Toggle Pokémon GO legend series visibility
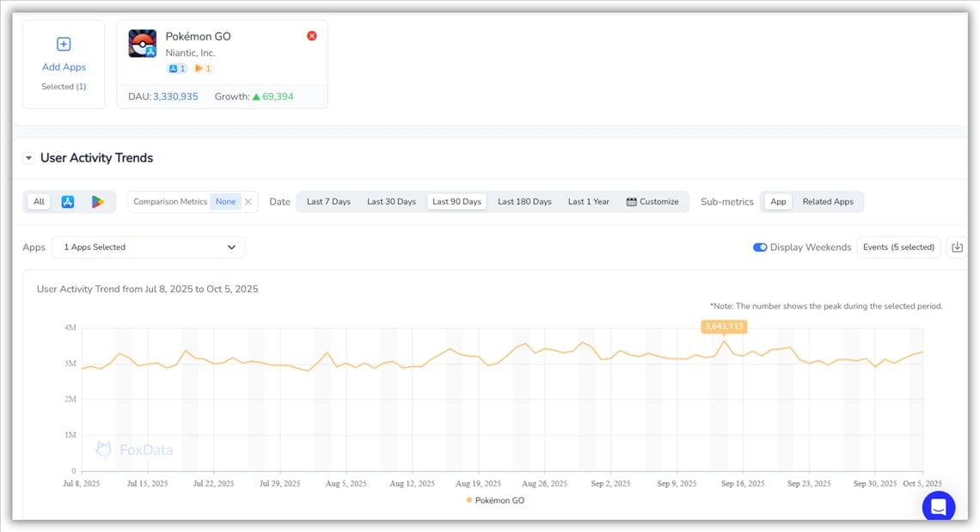This screenshot has width=980, height=532. tap(495, 500)
